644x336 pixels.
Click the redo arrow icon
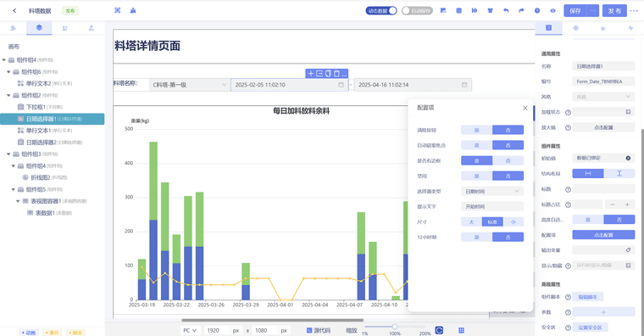[522, 11]
